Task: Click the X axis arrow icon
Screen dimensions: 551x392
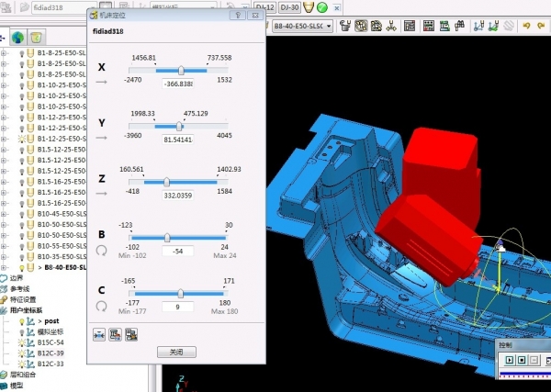Action: tap(101, 83)
